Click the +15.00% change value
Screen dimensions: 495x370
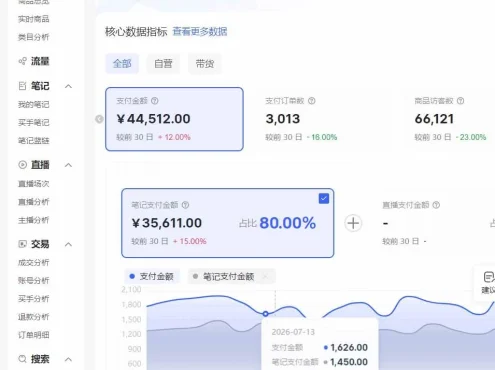[189, 241]
